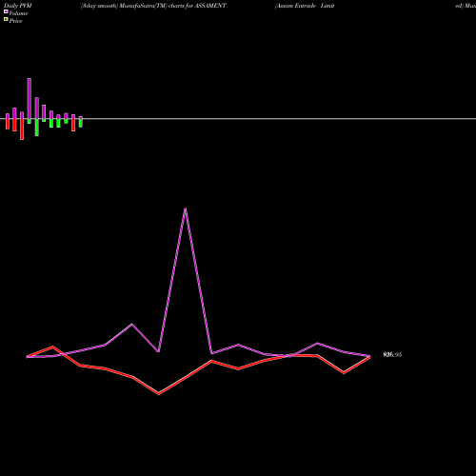Image resolution: width=476 pixels, height=476 pixels.
Task: Click the magenta Volume legend swatch
Action: click(x=6, y=11)
